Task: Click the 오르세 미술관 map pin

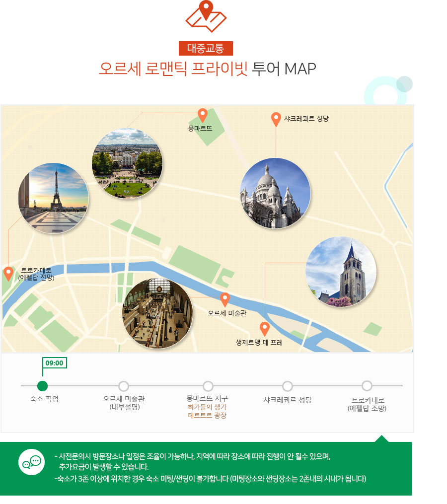Action: [x=225, y=300]
